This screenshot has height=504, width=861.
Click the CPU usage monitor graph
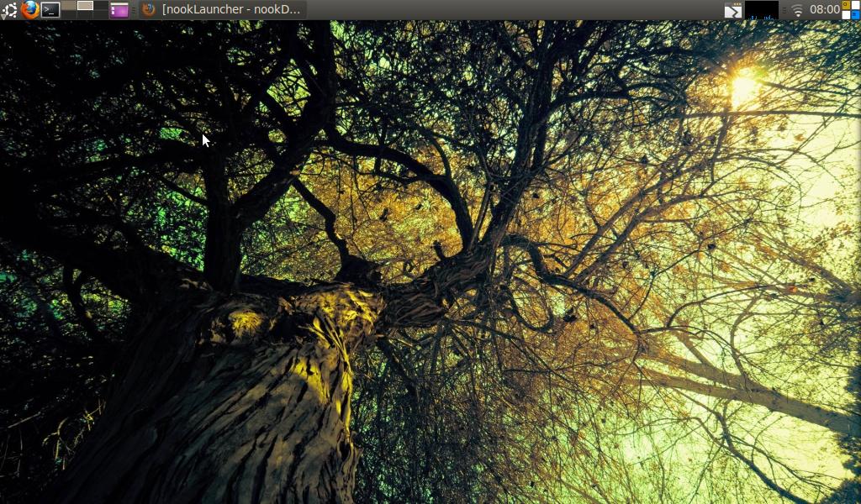point(761,10)
